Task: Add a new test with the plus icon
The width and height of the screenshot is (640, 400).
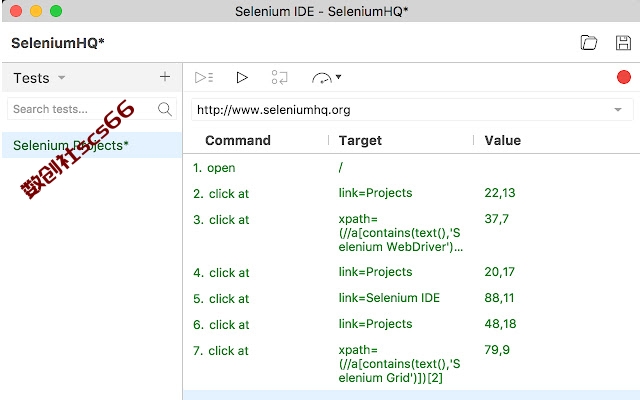Action: [x=165, y=77]
